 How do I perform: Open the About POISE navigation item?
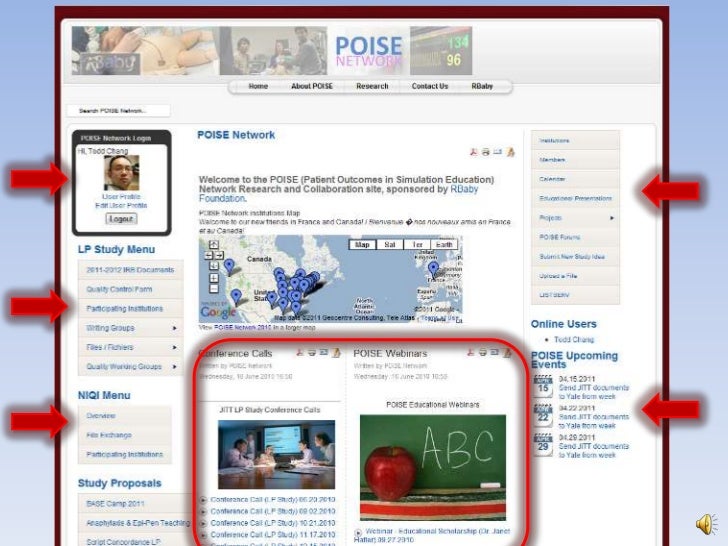click(312, 86)
